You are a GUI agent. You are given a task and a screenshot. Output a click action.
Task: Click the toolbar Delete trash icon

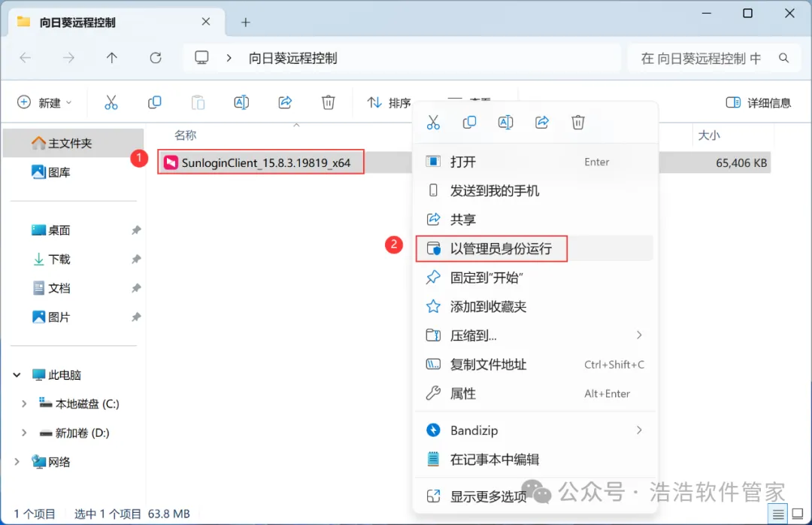329,102
